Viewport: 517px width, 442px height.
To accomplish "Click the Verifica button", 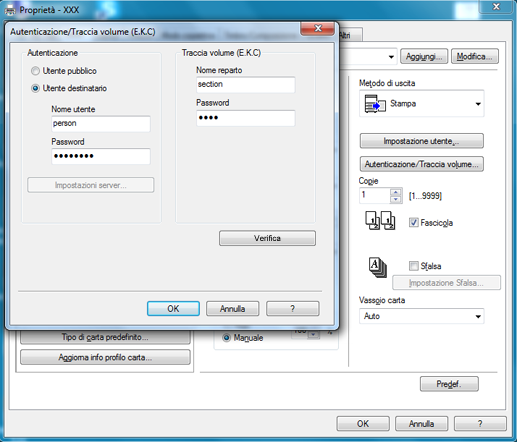I will point(267,238).
